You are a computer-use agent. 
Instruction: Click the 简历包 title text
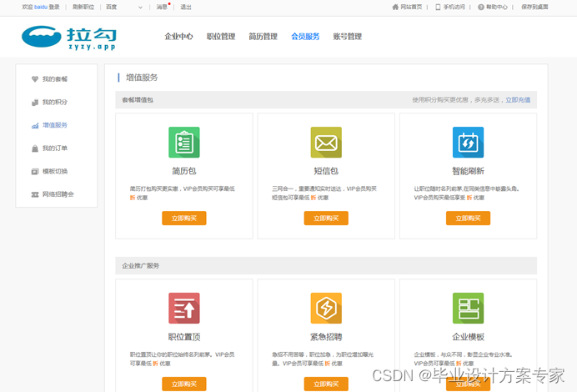[184, 171]
